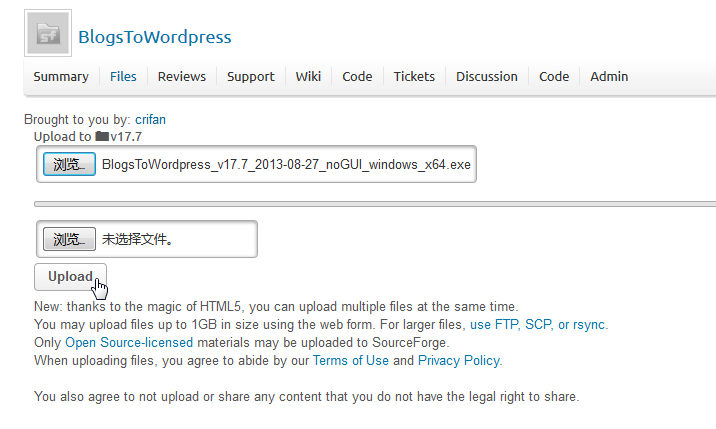
Task: Open the Code tab next to Admin
Action: pos(554,76)
